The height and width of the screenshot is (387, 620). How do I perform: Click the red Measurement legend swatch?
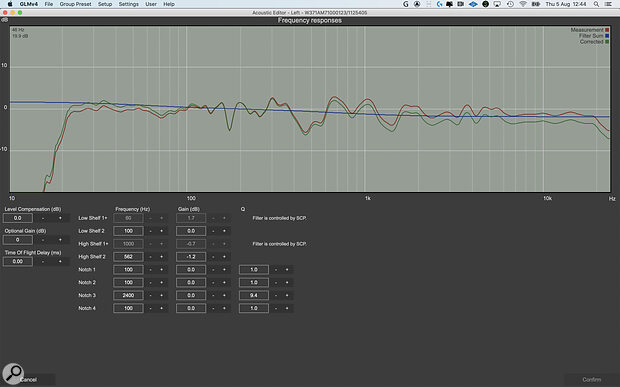click(x=607, y=30)
